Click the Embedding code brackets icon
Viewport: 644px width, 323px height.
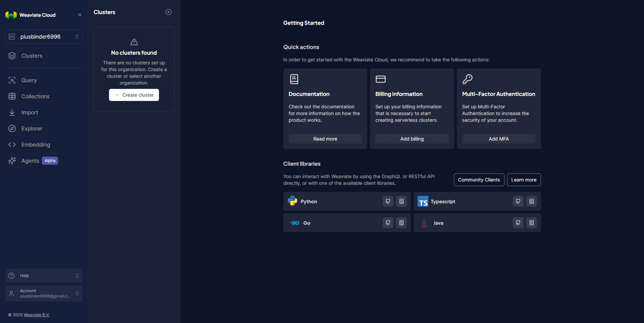click(x=12, y=145)
